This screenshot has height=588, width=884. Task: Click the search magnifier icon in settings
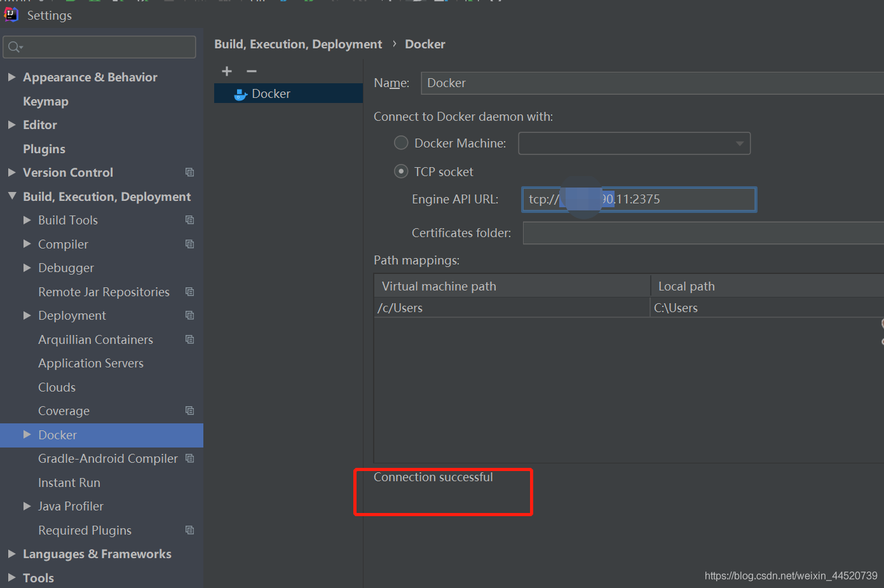point(15,47)
